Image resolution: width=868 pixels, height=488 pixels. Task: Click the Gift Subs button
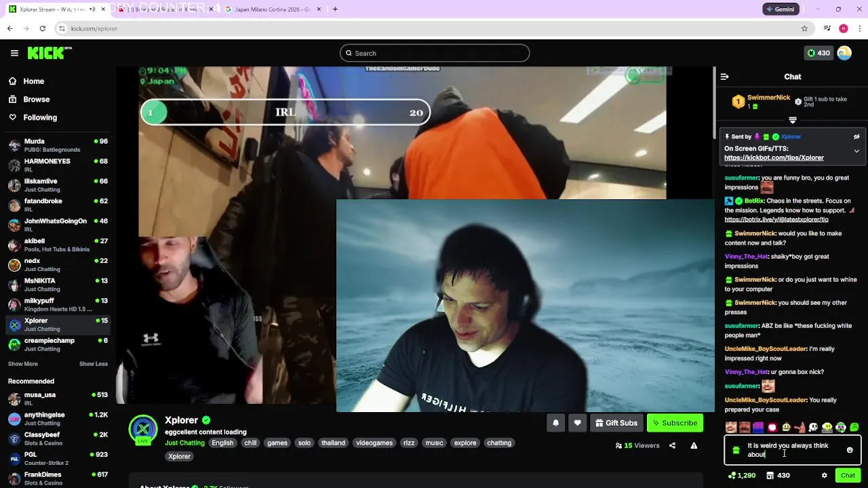click(616, 423)
